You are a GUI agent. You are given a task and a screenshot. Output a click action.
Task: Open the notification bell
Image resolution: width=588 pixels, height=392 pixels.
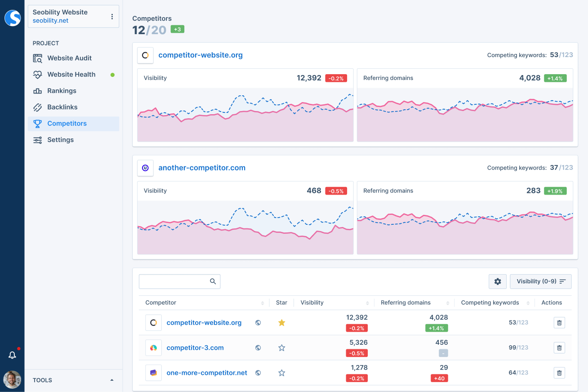(x=12, y=355)
